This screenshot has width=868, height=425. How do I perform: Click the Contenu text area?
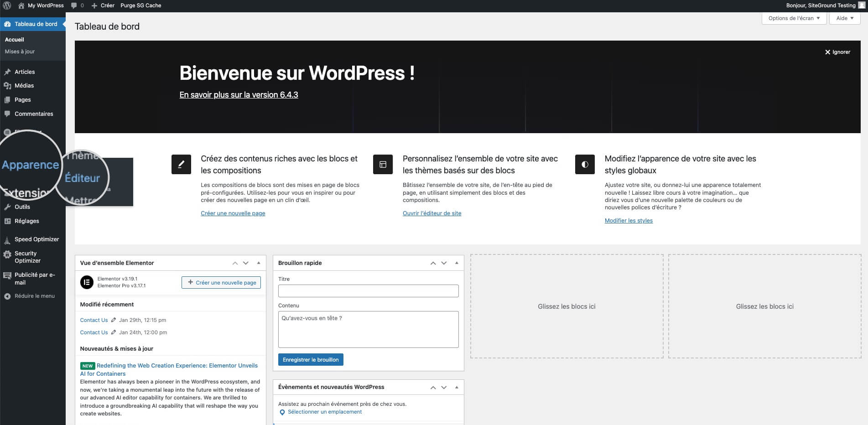point(369,330)
